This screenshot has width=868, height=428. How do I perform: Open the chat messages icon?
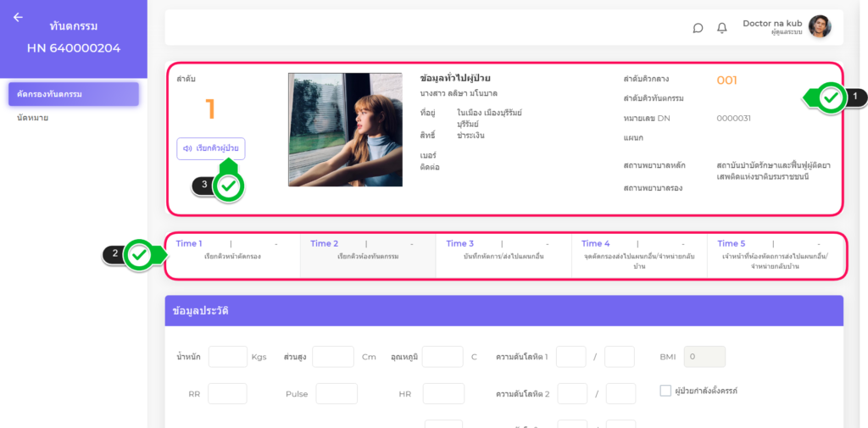pos(698,28)
